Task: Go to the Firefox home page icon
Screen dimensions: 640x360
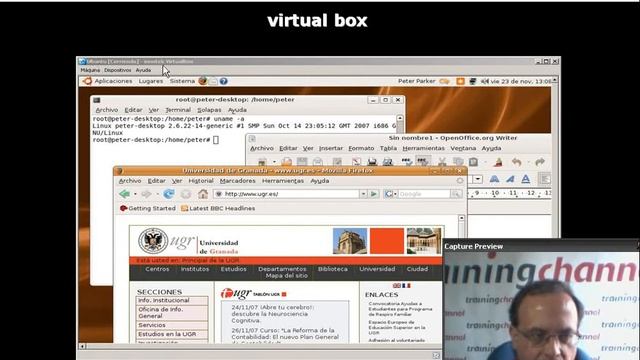Action: [x=203, y=194]
